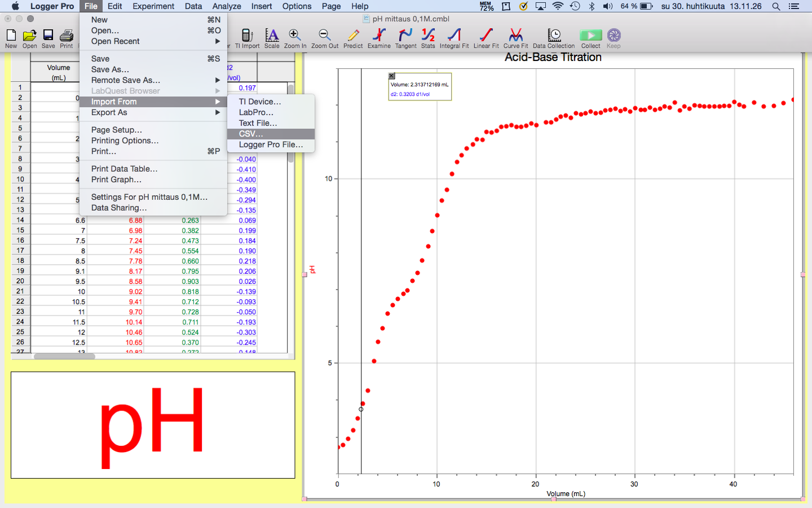Open the Options menu
This screenshot has width=812, height=508.
[x=297, y=6]
